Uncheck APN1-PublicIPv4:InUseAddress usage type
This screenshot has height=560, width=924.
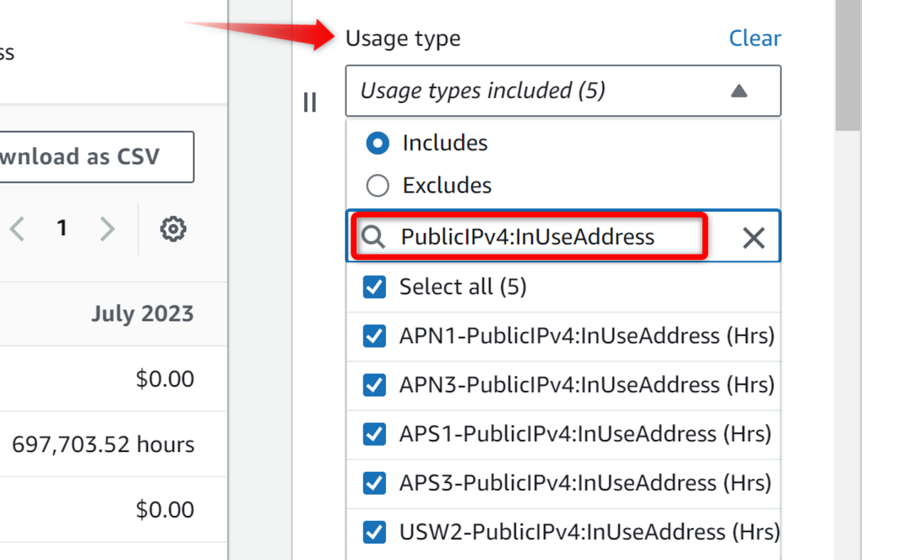374,335
